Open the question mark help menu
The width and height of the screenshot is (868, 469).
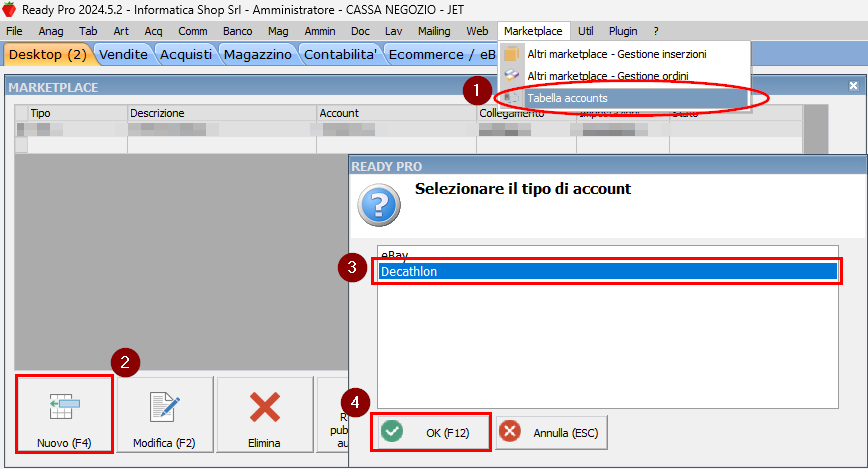tap(656, 31)
